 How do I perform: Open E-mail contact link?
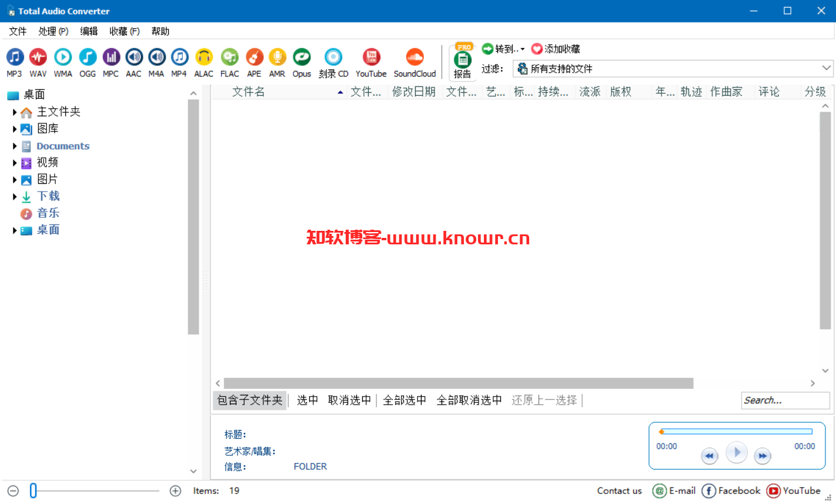click(674, 491)
